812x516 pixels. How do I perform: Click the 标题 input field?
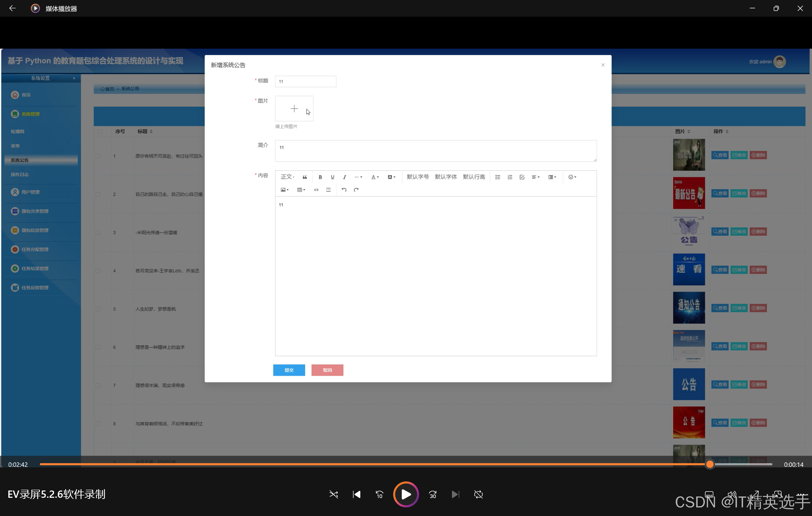click(x=306, y=81)
